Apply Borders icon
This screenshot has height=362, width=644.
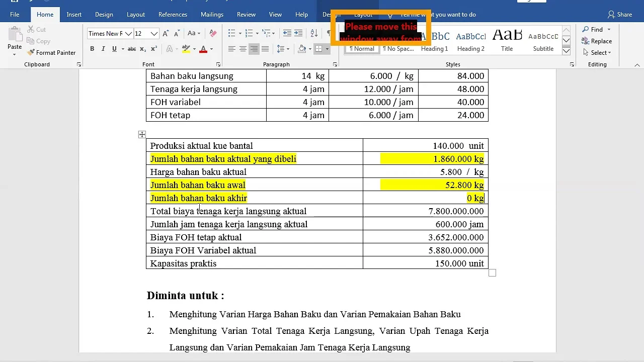(318, 49)
